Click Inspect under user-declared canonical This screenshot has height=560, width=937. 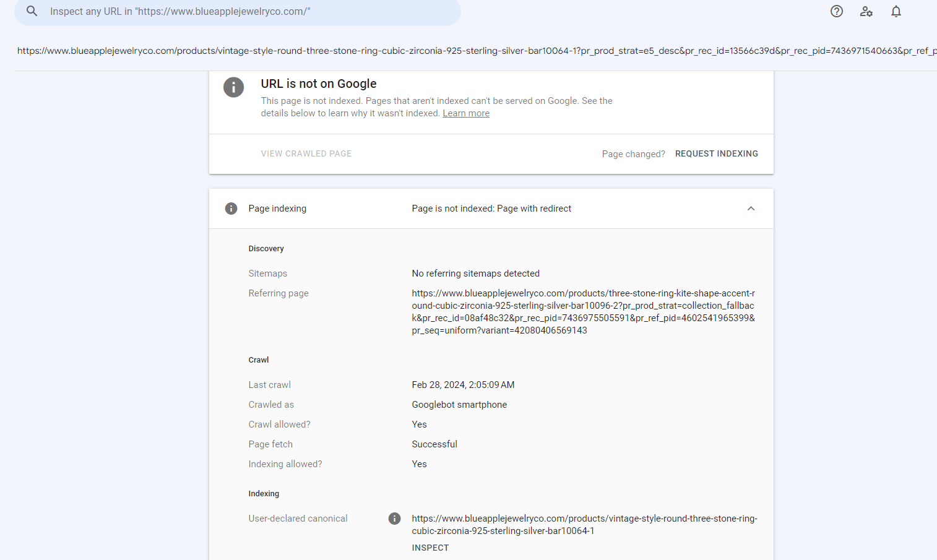click(430, 548)
